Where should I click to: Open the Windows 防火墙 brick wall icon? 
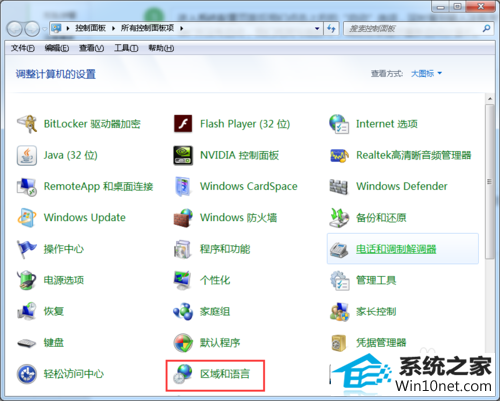[x=183, y=218]
